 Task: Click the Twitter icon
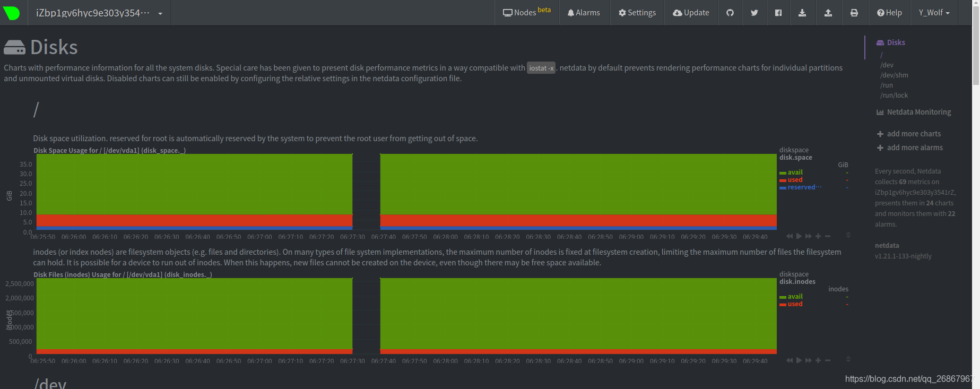[x=754, y=13]
